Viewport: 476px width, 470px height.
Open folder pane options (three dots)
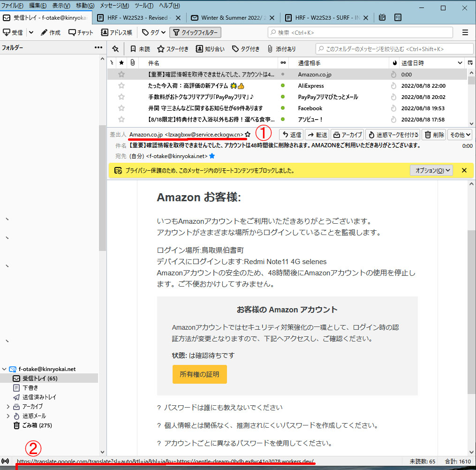[98, 47]
